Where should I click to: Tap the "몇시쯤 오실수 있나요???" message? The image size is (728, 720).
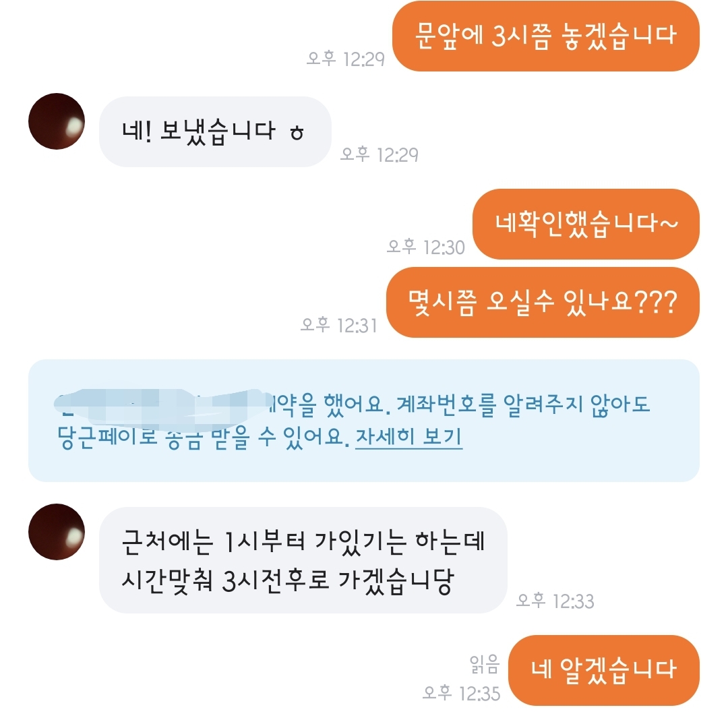(x=543, y=302)
